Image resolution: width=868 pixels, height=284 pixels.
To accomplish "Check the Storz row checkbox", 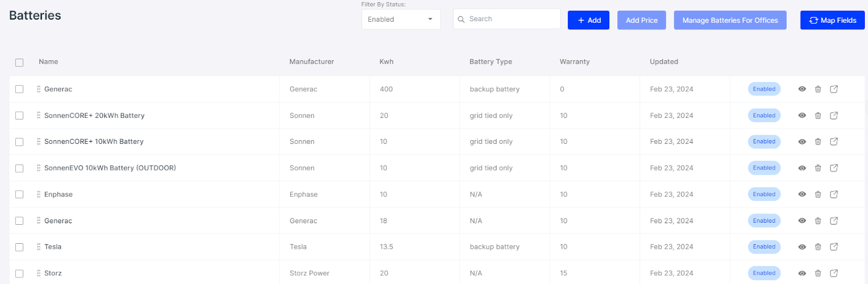I will point(20,274).
